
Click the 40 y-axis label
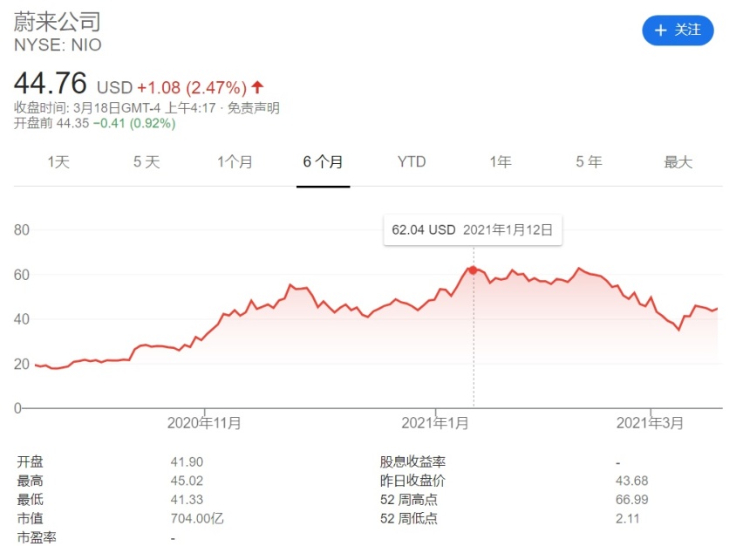(22, 319)
